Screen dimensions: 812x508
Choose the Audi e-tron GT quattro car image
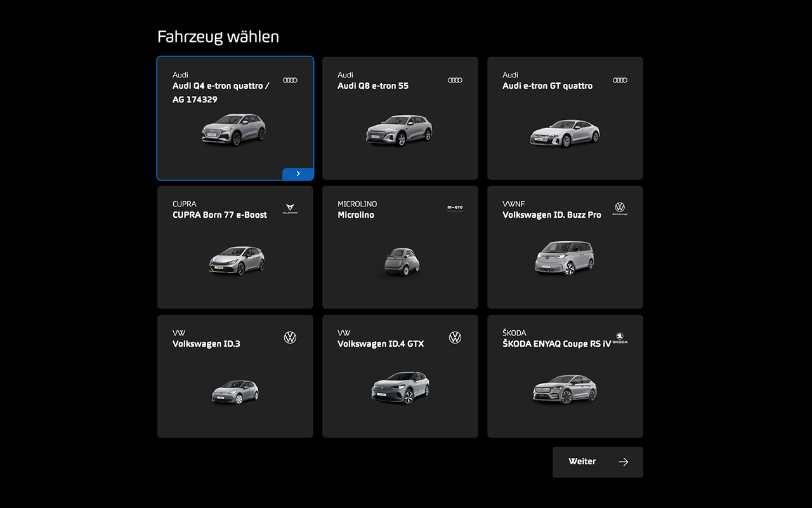(x=565, y=133)
